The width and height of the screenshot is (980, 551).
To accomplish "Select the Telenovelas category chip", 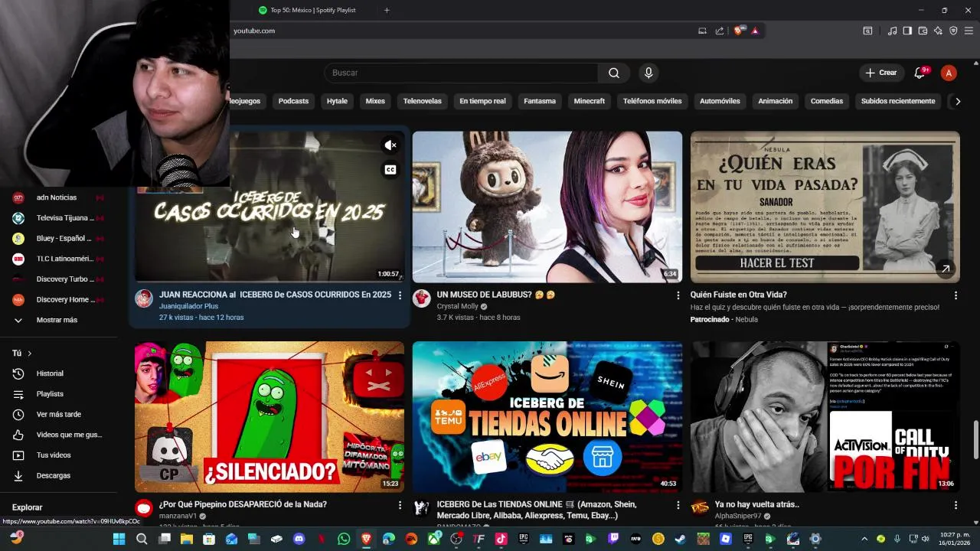I will click(423, 101).
